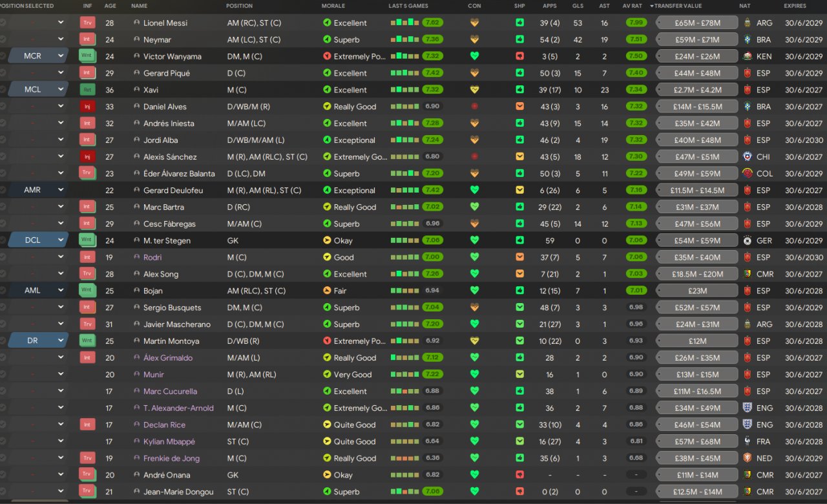Open the DCL position dropdown for ter Stegen

(38, 240)
